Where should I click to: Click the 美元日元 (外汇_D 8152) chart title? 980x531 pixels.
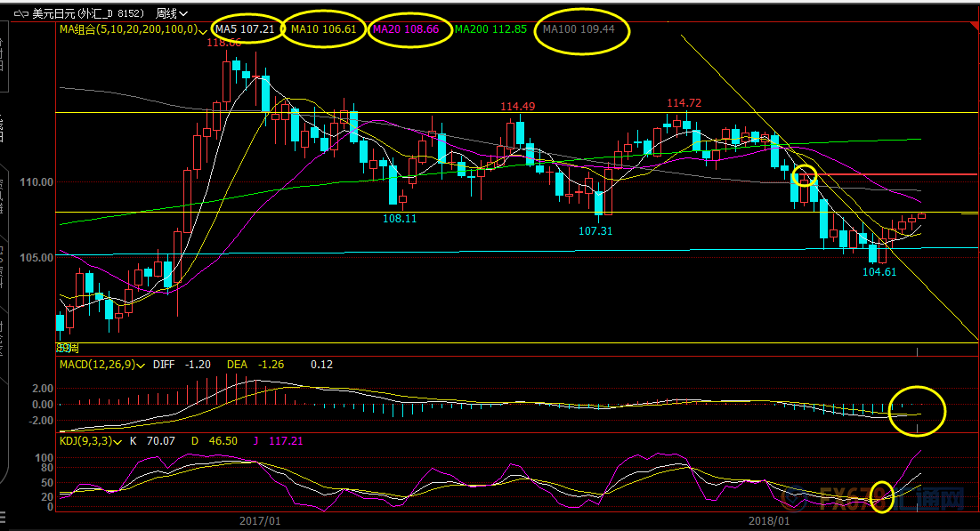coord(88,13)
